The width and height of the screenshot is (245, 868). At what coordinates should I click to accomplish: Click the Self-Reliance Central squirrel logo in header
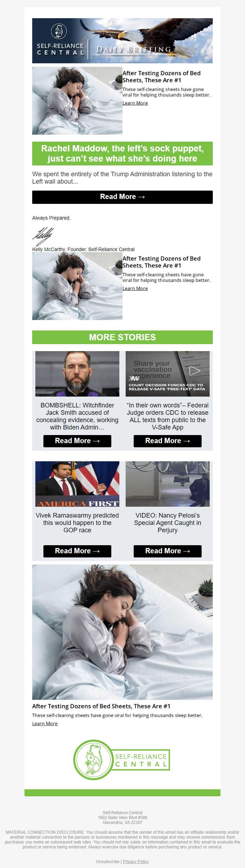click(59, 31)
